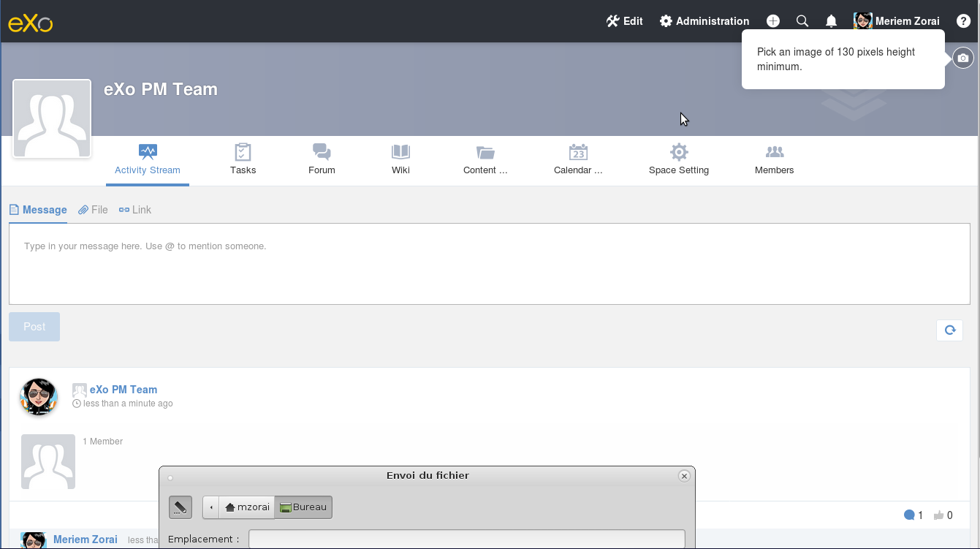Viewport: 980px width, 549px height.
Task: Open Meriem Zorai commenter profile link
Action: pyautogui.click(x=86, y=539)
